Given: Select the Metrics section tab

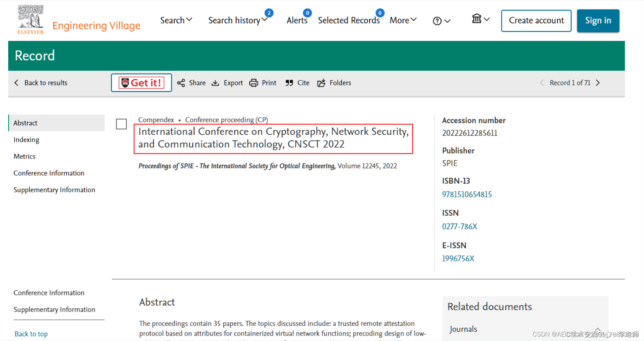Looking at the screenshot, I should click(25, 156).
